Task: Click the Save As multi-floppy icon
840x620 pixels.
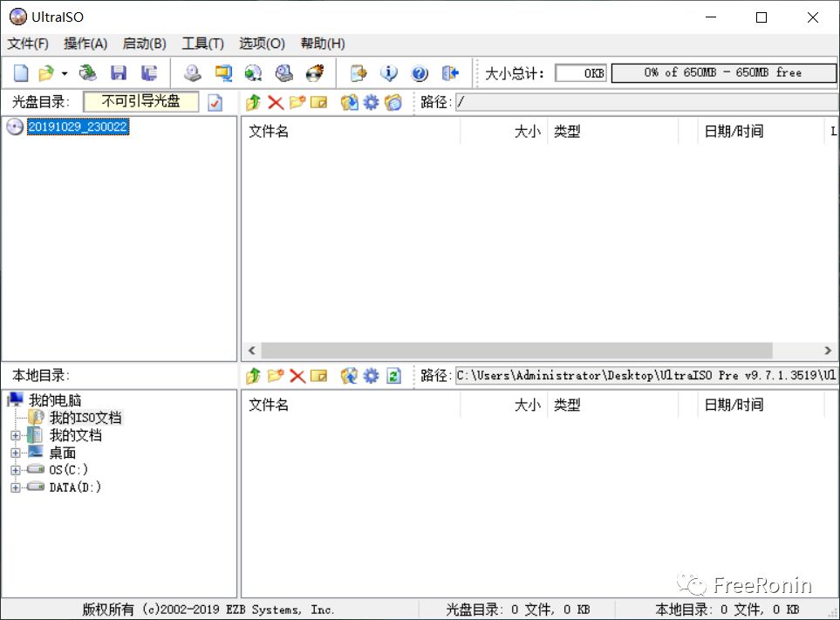Action: click(149, 73)
